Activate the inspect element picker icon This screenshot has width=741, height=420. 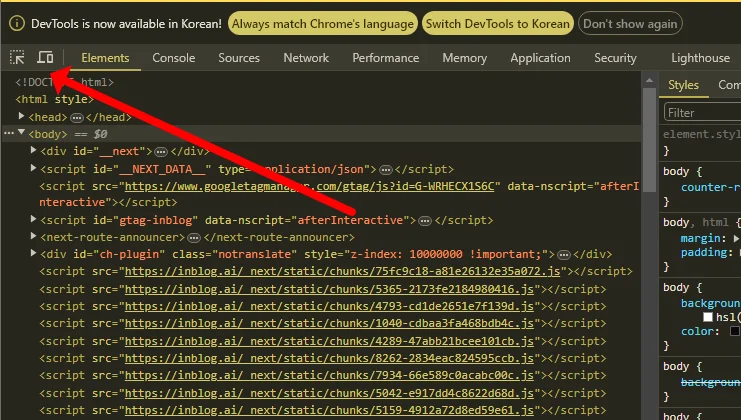(18, 58)
